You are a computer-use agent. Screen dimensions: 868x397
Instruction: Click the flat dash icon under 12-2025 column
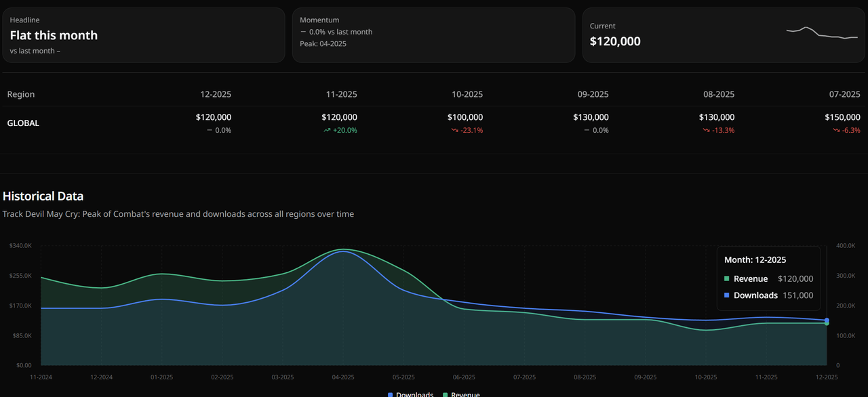click(x=209, y=130)
